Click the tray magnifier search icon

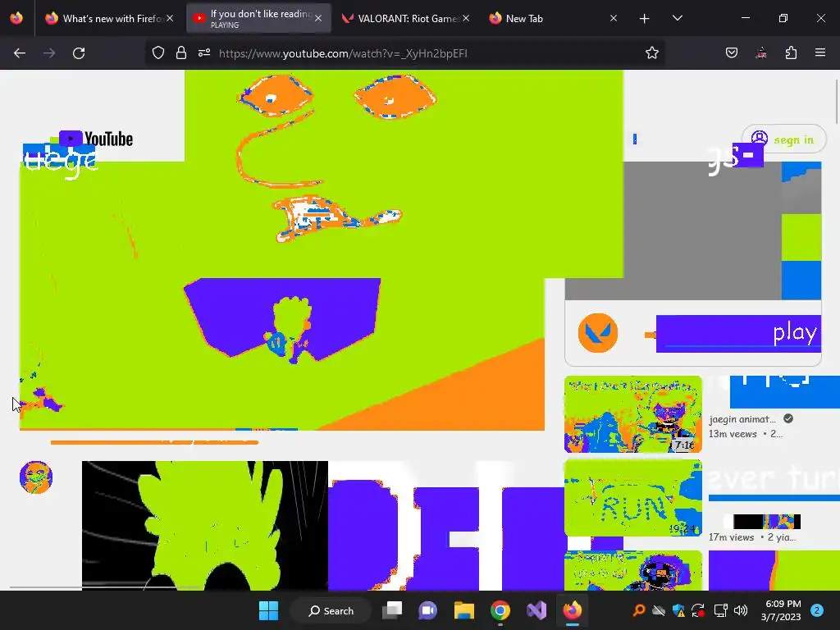coord(638,610)
